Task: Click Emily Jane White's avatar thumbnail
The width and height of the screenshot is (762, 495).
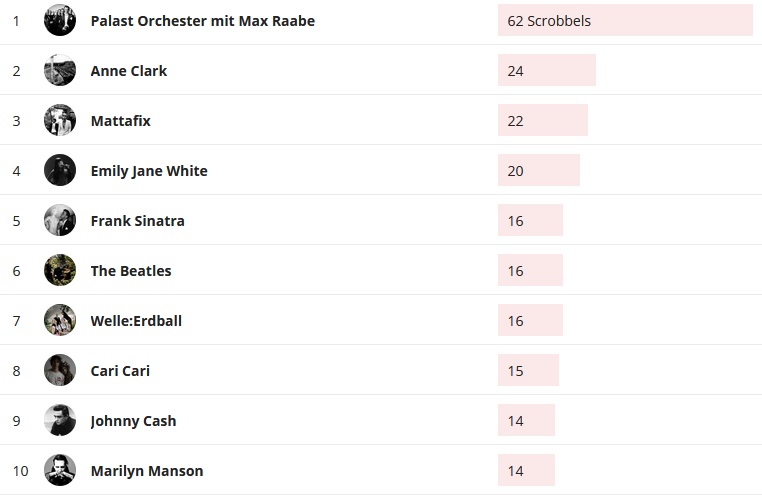Action: click(x=60, y=170)
